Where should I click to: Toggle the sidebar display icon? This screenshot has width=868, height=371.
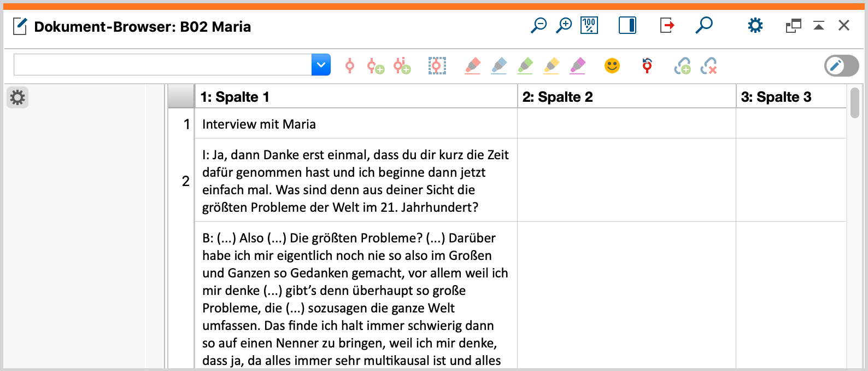[x=627, y=25]
